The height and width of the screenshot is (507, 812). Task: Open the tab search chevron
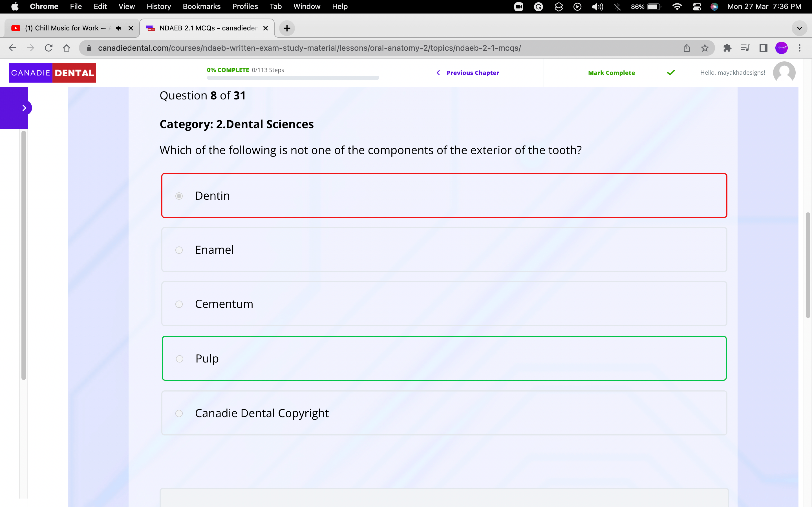799,28
